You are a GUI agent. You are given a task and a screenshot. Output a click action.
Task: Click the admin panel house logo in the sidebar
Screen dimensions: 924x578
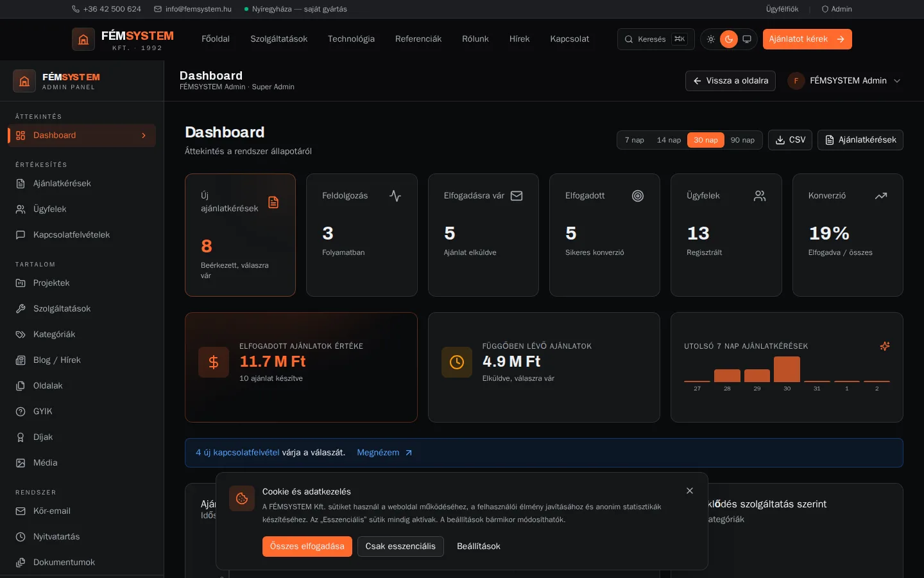[24, 81]
